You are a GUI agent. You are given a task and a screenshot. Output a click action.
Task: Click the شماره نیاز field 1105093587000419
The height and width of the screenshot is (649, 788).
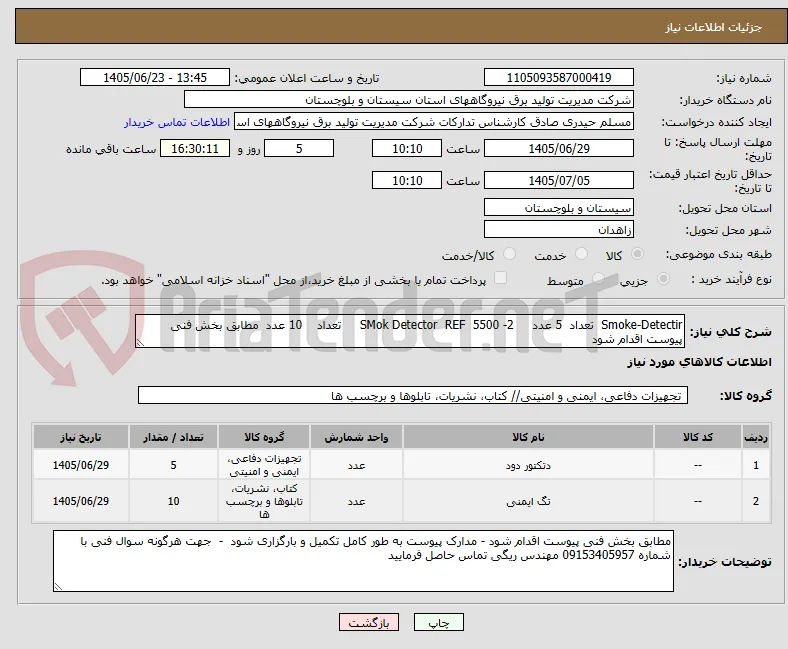click(x=558, y=77)
